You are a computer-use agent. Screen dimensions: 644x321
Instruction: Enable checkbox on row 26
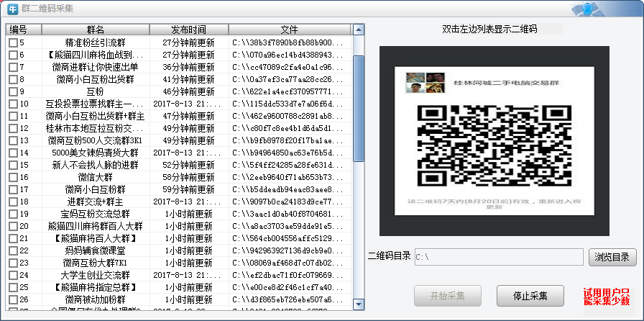click(x=14, y=299)
